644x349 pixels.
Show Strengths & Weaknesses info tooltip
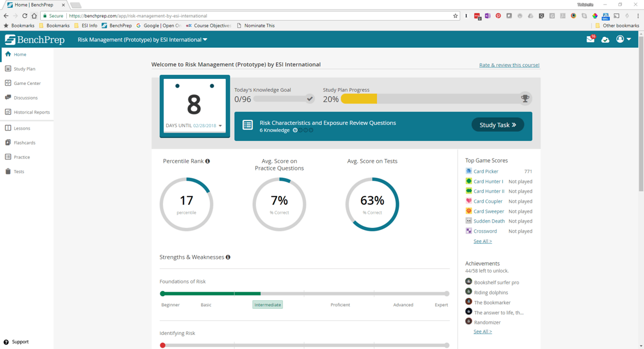[228, 257]
